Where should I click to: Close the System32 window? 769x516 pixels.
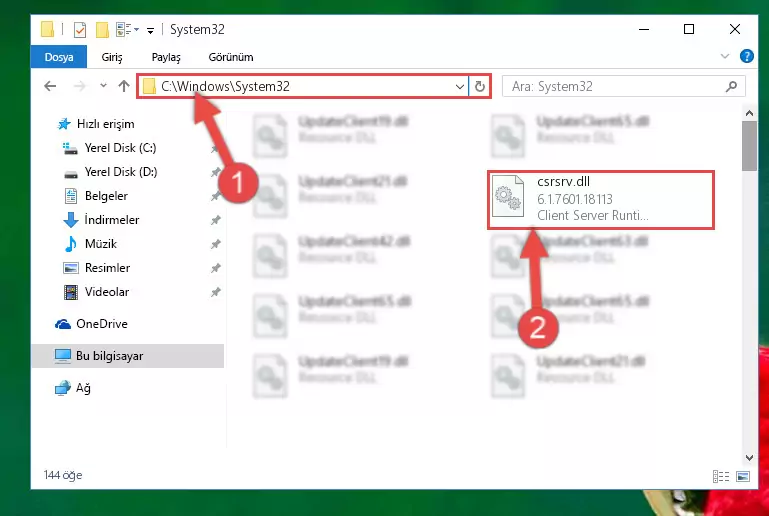tap(735, 29)
